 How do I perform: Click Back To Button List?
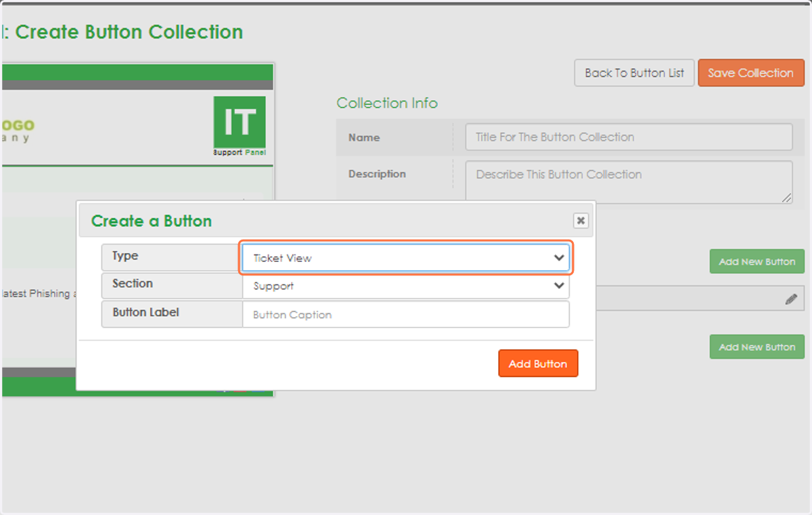pyautogui.click(x=634, y=73)
